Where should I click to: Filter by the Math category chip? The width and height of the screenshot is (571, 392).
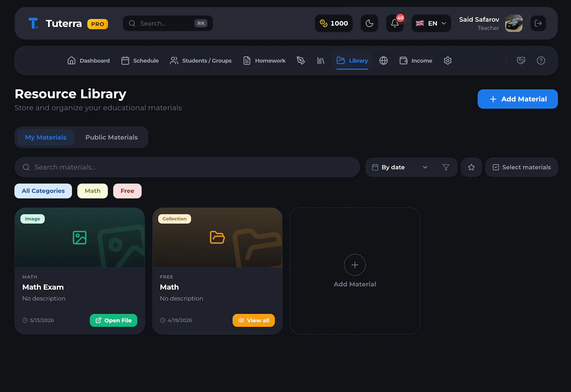coord(92,191)
